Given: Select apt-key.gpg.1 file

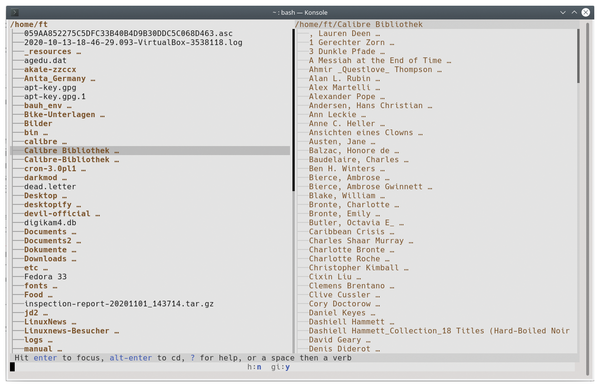Looking at the screenshot, I should (55, 96).
